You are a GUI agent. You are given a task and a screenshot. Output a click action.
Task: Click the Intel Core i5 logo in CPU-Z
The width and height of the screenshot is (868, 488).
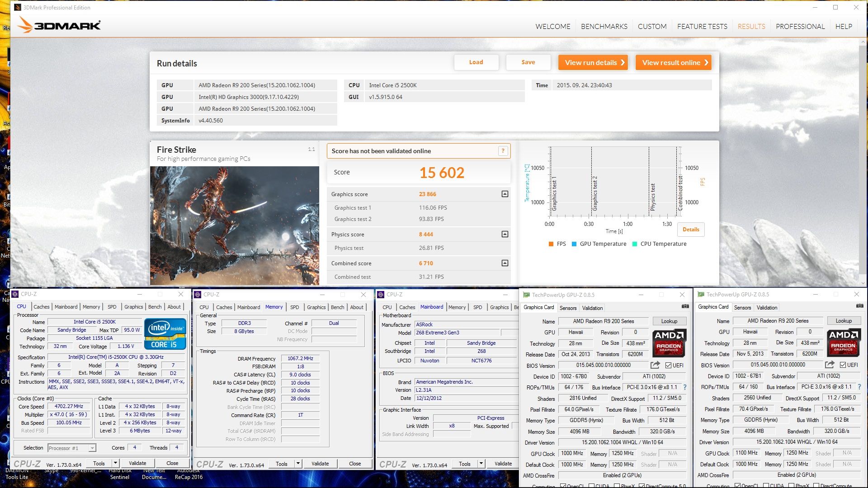click(165, 333)
